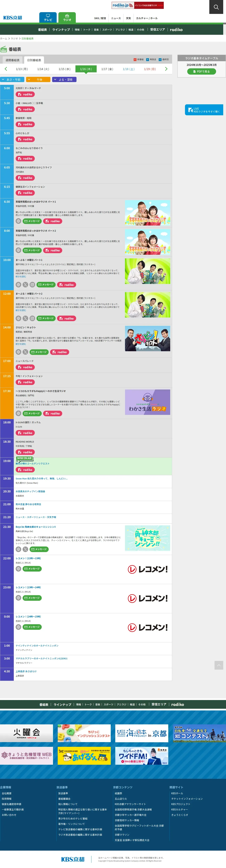Open X icon for さらピン！キョウト
This screenshot has height=868, width=226.
coord(25,352)
